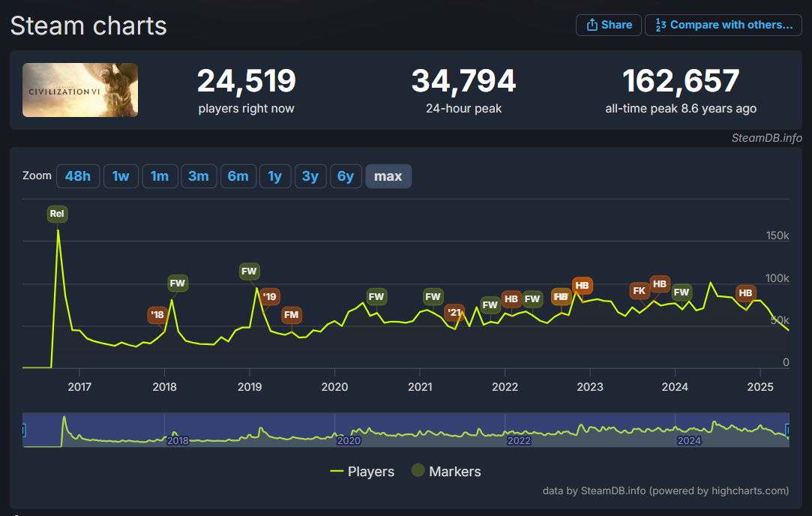Click the FW marker in early 2021
812x516 pixels.
[433, 297]
